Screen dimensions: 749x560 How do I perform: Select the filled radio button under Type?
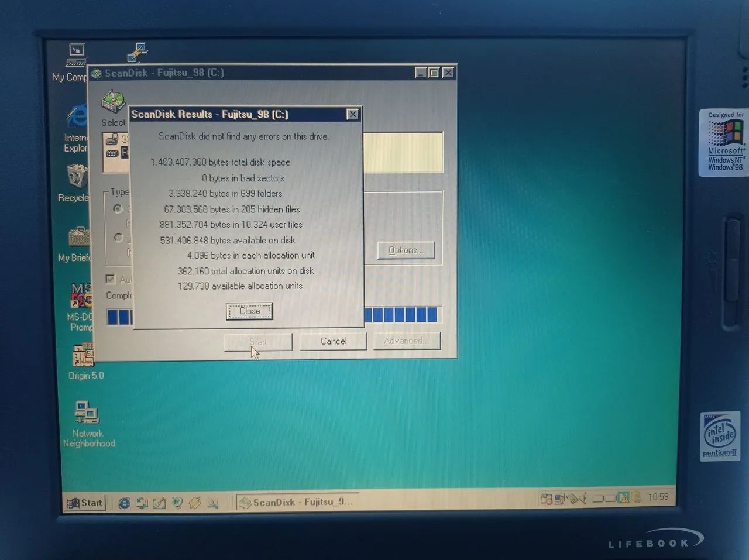118,209
